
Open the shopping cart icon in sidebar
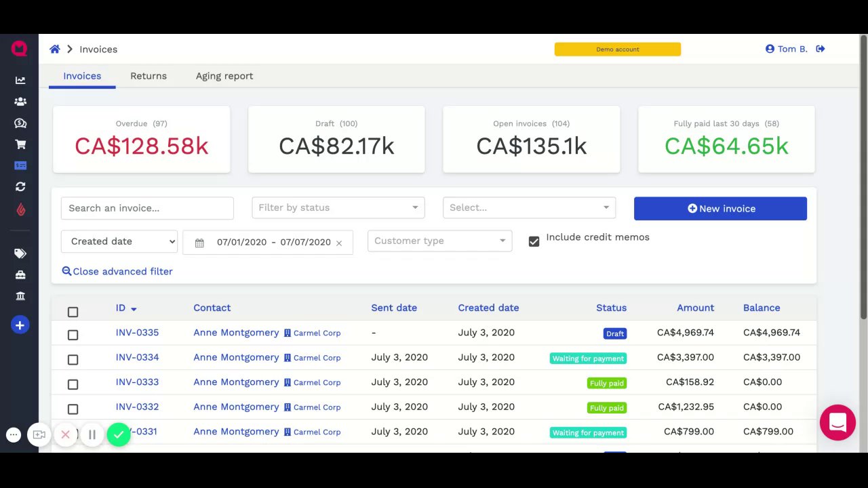click(20, 144)
